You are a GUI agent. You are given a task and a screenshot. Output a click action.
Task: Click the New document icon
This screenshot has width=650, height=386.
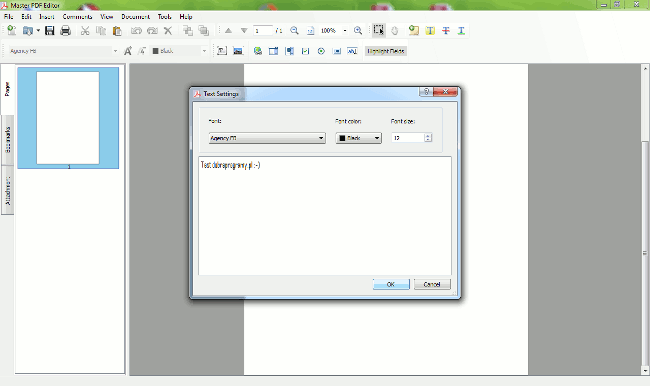tap(12, 30)
